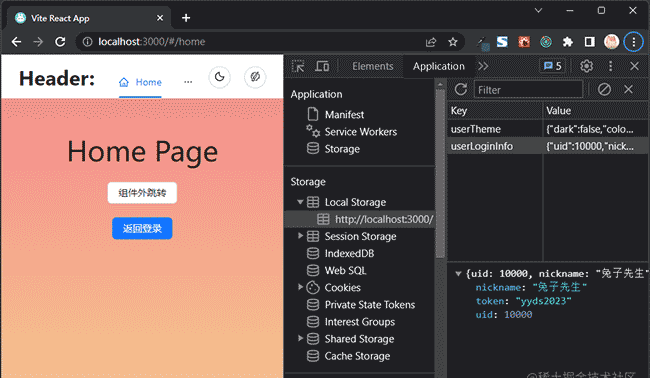Click the nickname property line
This screenshot has width=650, height=378.
click(531, 287)
